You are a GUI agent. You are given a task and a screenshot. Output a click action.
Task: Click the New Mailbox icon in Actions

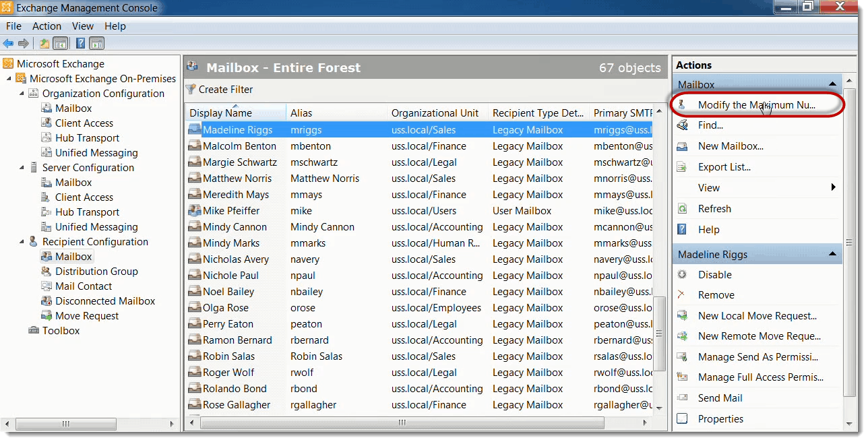pyautogui.click(x=683, y=146)
